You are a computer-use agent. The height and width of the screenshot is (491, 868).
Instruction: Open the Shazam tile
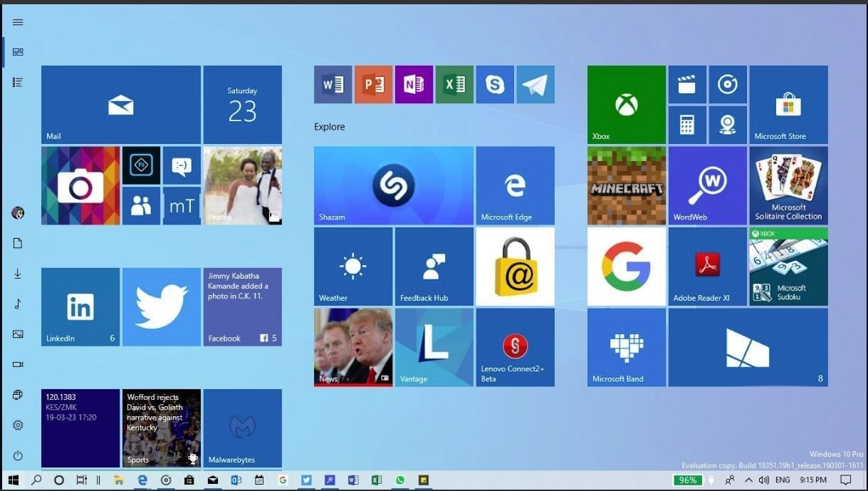393,185
